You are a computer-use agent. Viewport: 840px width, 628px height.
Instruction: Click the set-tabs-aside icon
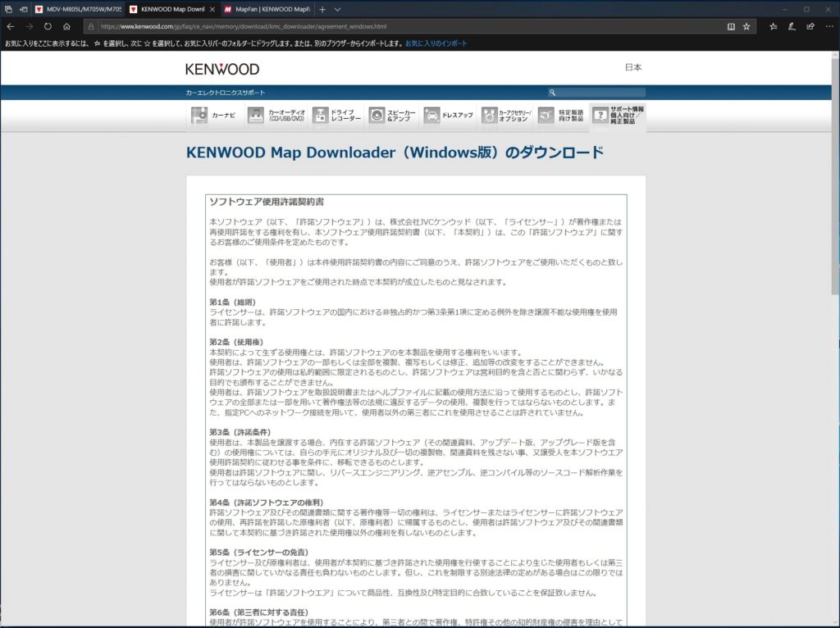(24, 9)
